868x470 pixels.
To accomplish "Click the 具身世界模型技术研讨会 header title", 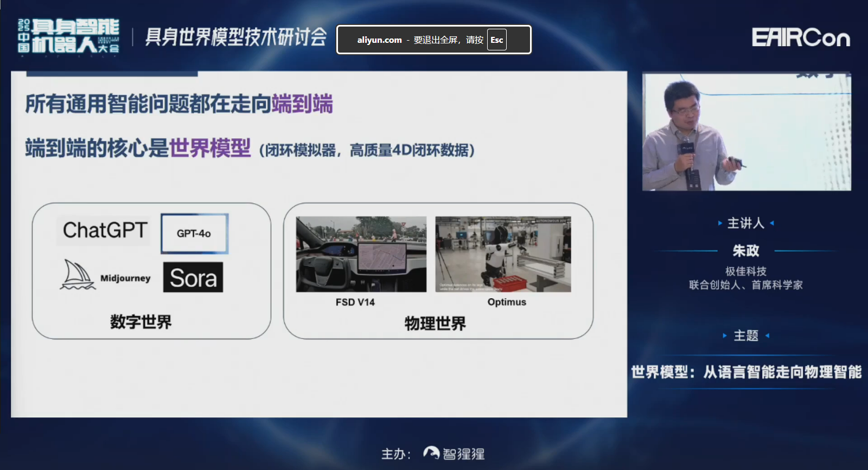I will (x=236, y=37).
